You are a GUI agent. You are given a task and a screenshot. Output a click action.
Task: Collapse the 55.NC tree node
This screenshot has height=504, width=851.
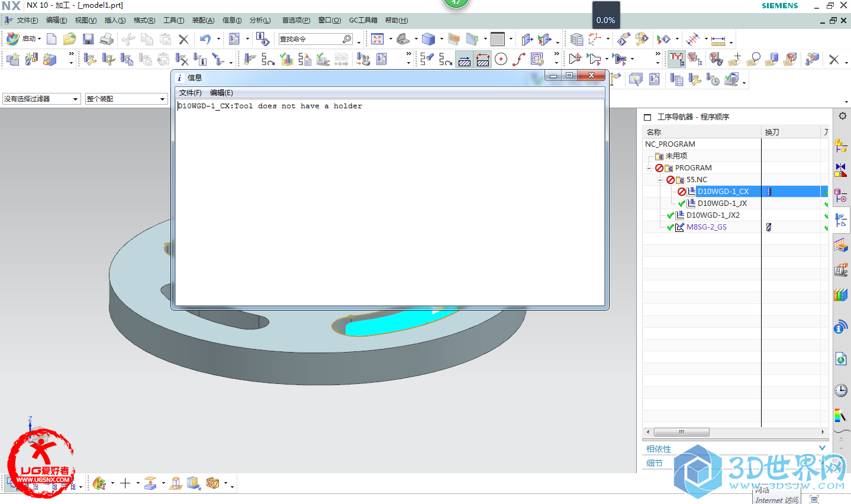(660, 180)
